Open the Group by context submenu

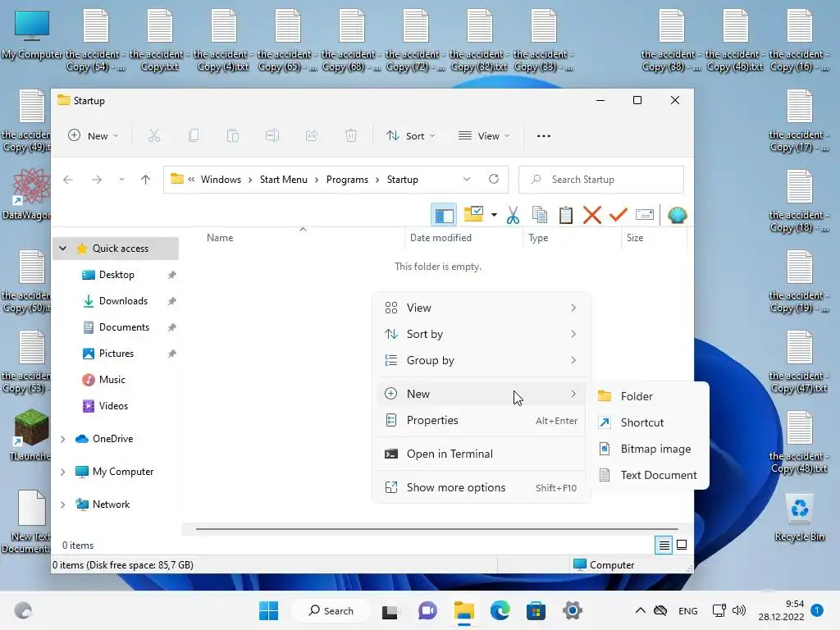point(481,360)
